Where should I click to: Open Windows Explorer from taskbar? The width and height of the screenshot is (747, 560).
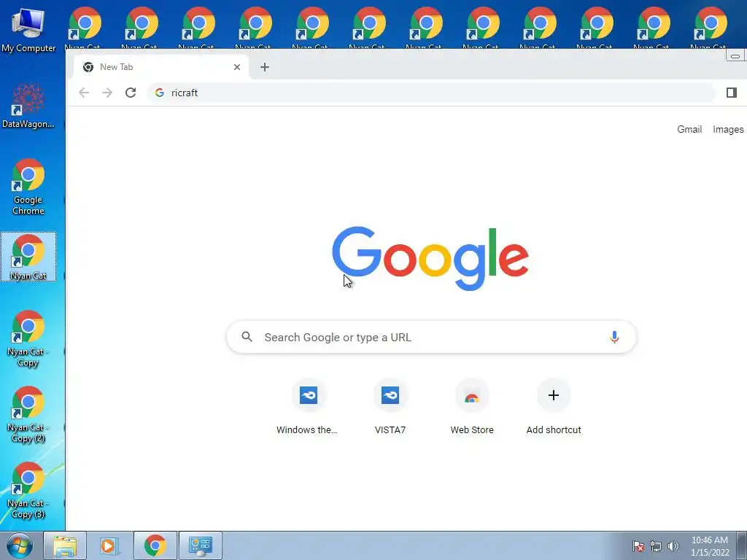pos(65,545)
